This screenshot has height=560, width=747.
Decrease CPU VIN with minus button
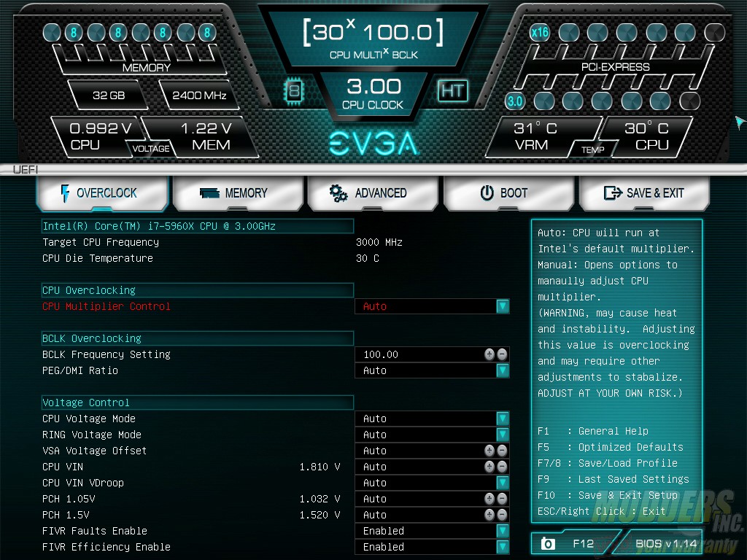(x=502, y=467)
